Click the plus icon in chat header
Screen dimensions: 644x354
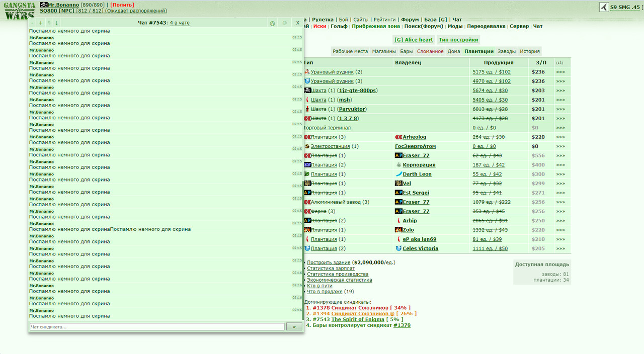[x=41, y=23]
